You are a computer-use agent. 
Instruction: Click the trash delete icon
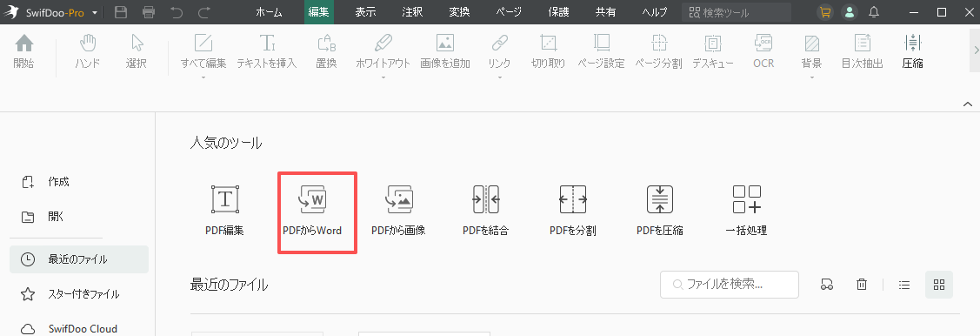click(861, 285)
